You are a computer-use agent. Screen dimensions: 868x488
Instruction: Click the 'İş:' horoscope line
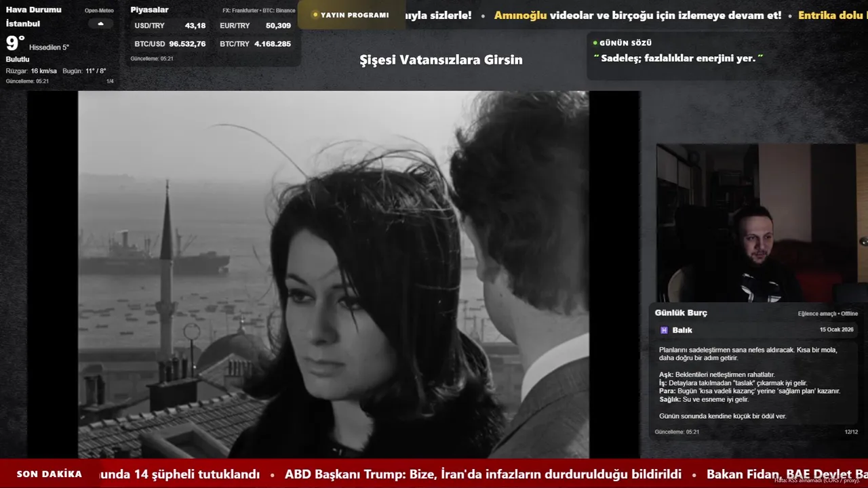click(x=733, y=383)
